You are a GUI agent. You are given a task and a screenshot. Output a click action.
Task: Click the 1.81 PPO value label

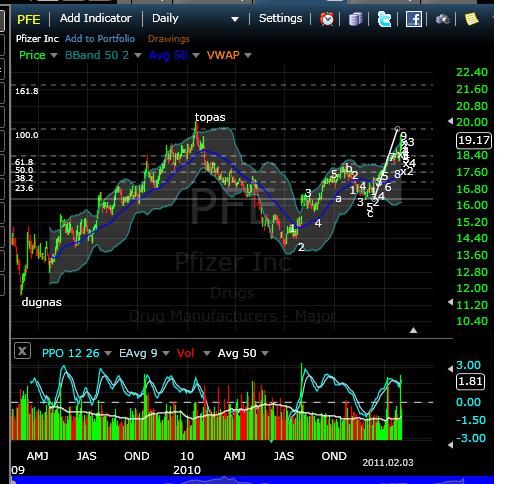[x=470, y=381]
